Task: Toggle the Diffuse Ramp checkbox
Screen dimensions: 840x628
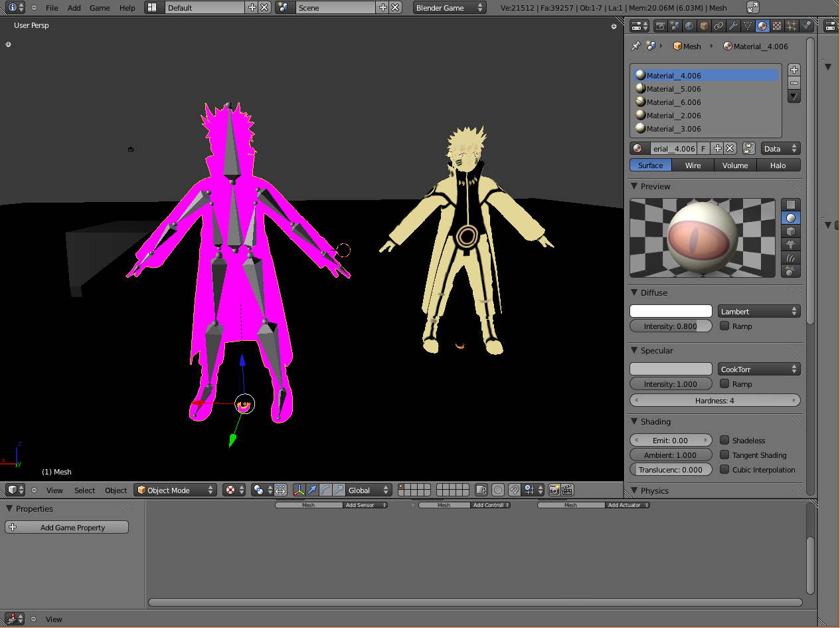Action: pos(724,326)
